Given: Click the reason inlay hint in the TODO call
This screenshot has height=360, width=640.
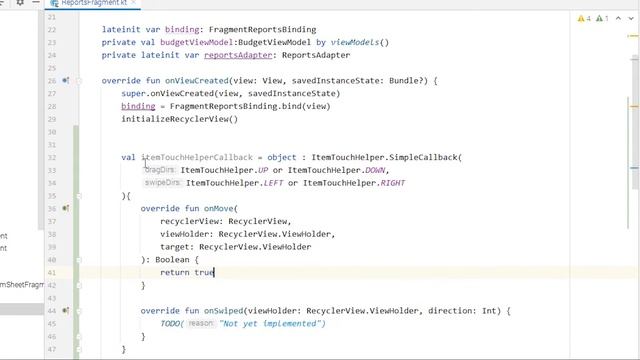Looking at the screenshot, I should [201, 323].
